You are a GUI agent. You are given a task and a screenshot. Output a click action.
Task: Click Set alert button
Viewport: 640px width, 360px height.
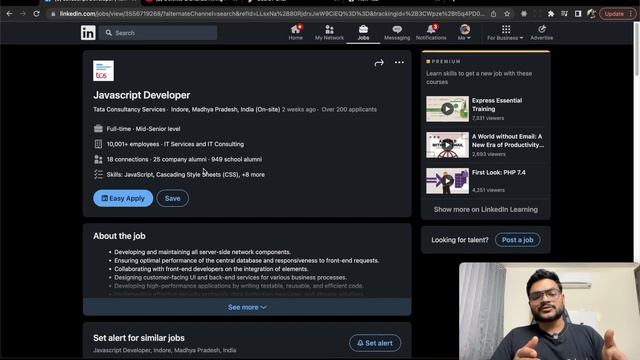[x=375, y=343]
